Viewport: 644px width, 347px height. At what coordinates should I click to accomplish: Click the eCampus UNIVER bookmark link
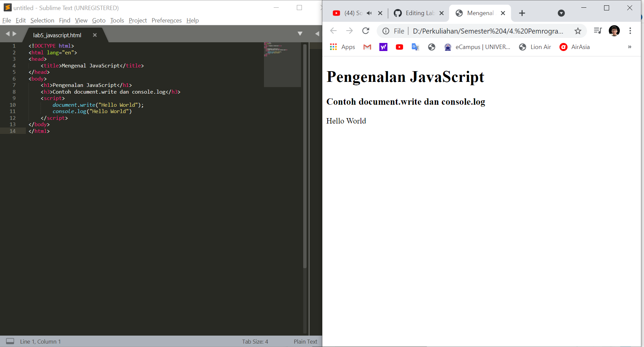[x=478, y=47]
